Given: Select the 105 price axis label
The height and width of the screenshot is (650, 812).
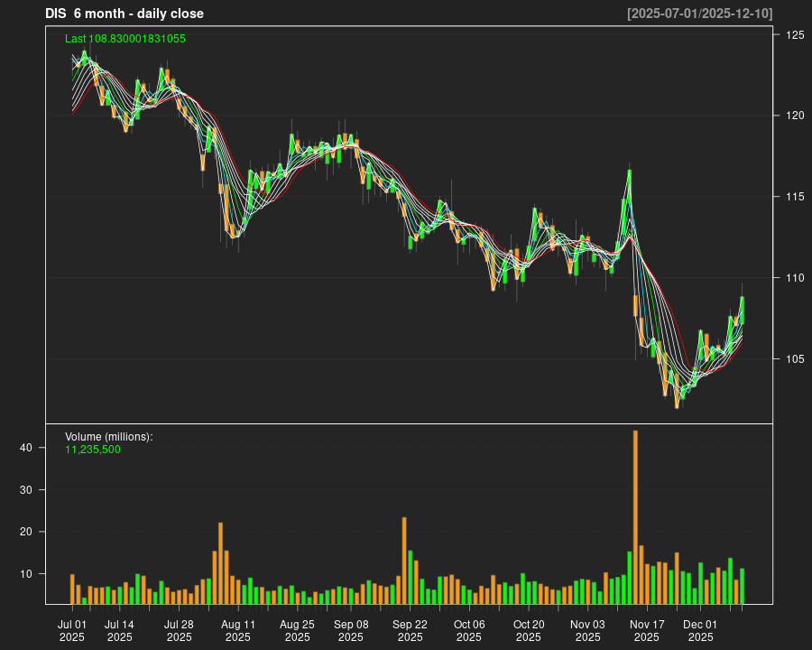Looking at the screenshot, I should click(795, 359).
